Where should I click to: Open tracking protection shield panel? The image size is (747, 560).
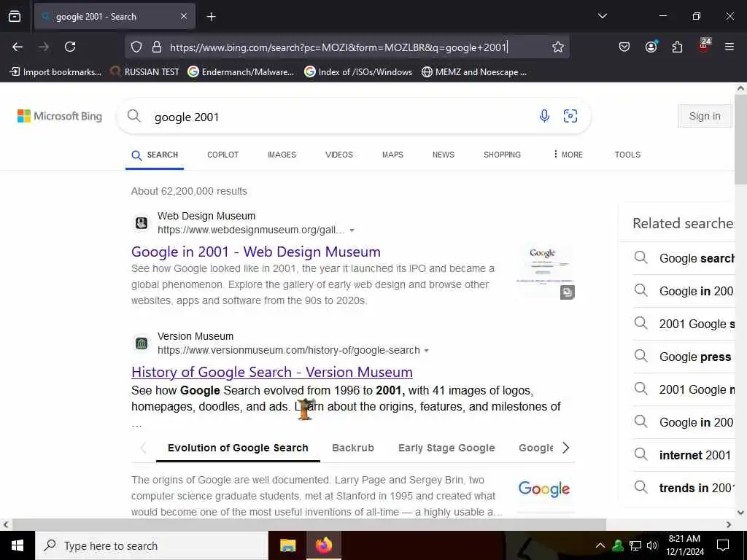(136, 47)
